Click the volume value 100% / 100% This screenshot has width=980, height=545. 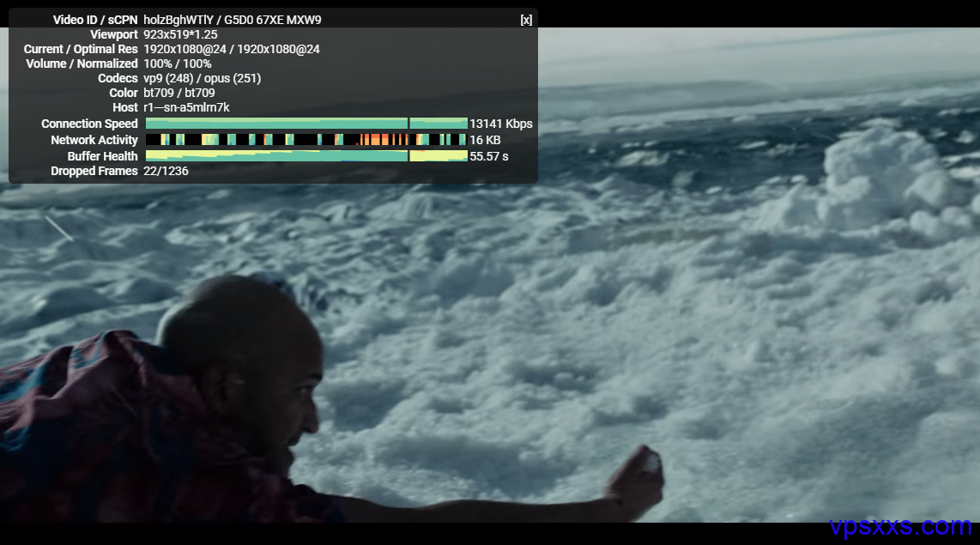coord(178,64)
